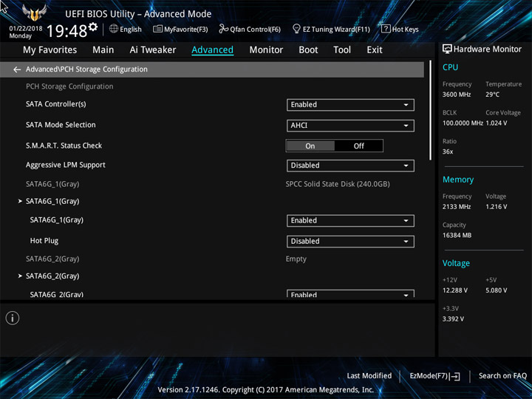The height and width of the screenshot is (399, 532).
Task: Click the BCLK 100.0000 MHz value
Action: (463, 123)
